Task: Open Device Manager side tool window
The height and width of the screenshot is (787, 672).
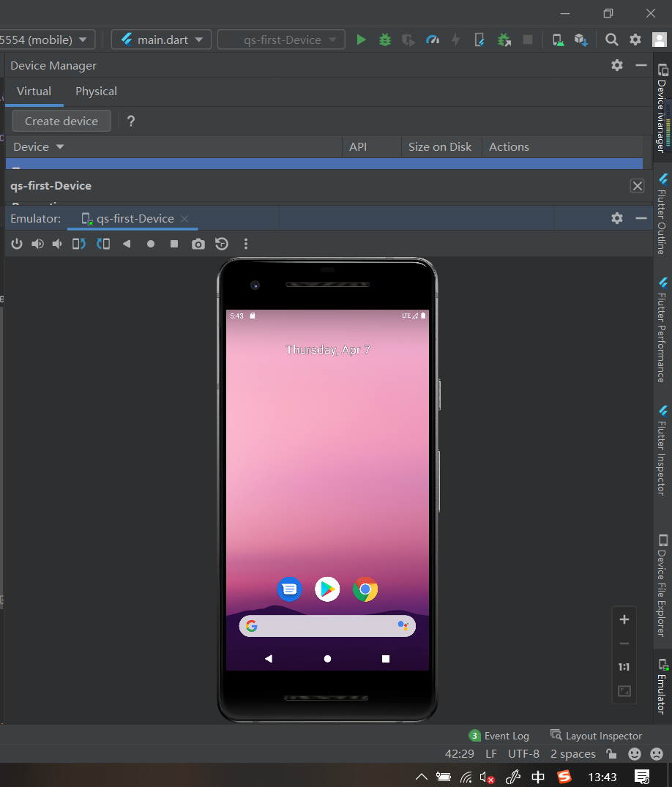Action: click(x=662, y=108)
